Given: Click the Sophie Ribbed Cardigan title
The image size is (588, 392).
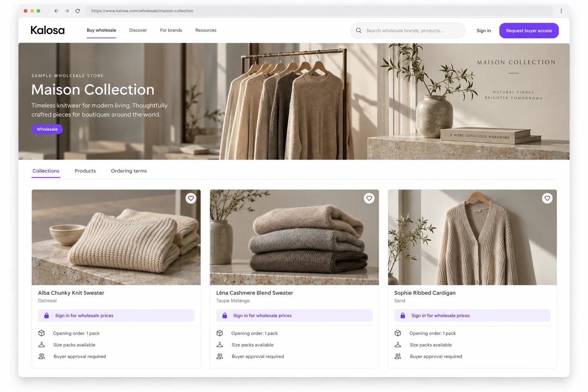Looking at the screenshot, I should 425,293.
